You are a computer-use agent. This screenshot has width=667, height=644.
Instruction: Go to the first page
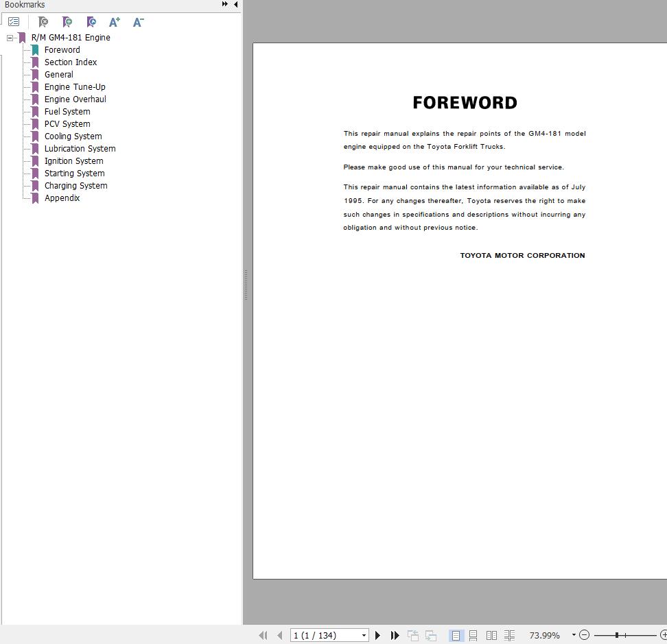click(x=263, y=635)
